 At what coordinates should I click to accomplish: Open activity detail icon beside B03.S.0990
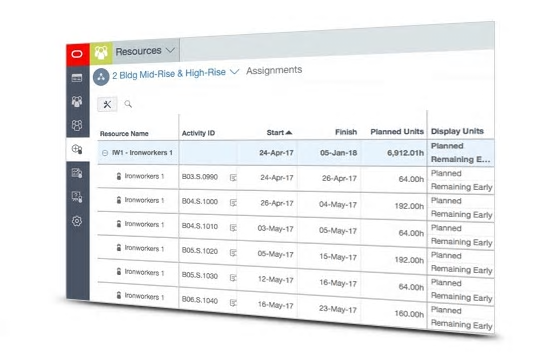click(x=233, y=178)
